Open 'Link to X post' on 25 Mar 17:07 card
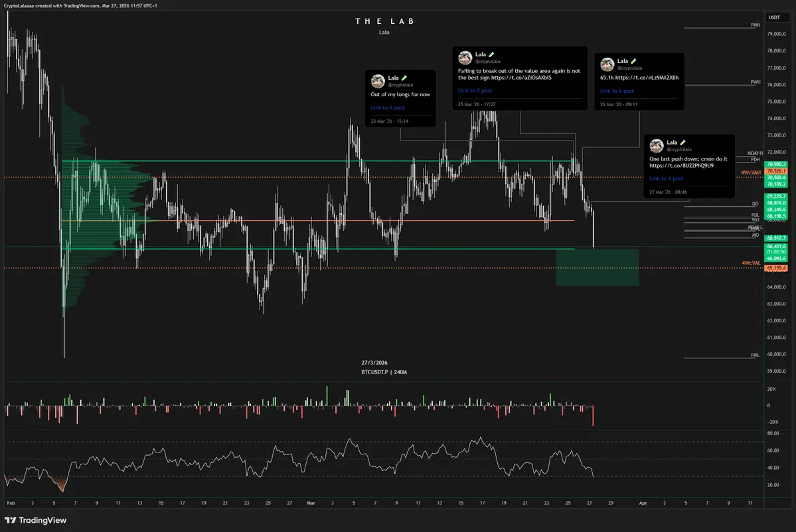 [475, 90]
